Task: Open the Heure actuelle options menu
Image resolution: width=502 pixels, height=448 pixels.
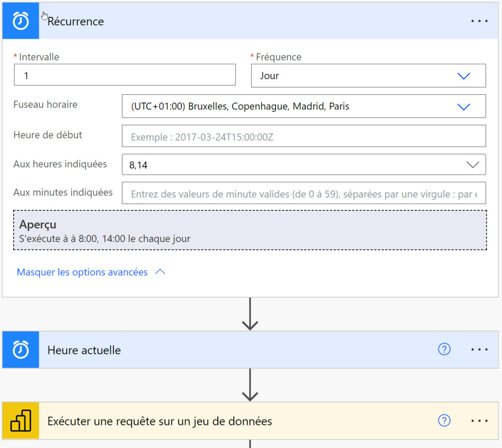Action: (x=479, y=349)
